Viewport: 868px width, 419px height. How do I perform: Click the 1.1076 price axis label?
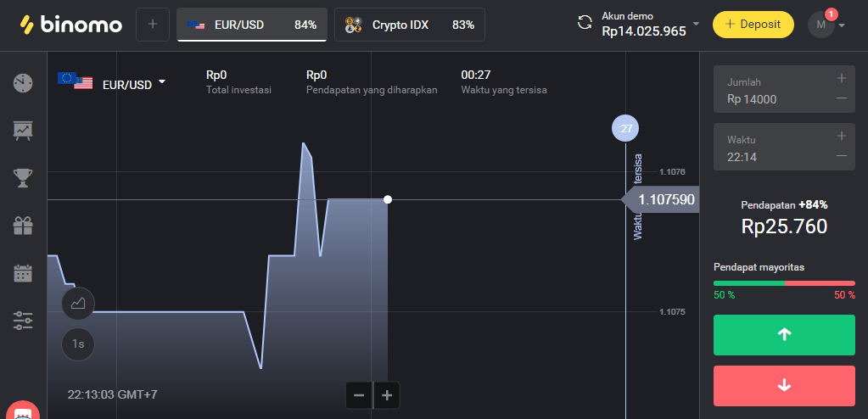(672, 172)
